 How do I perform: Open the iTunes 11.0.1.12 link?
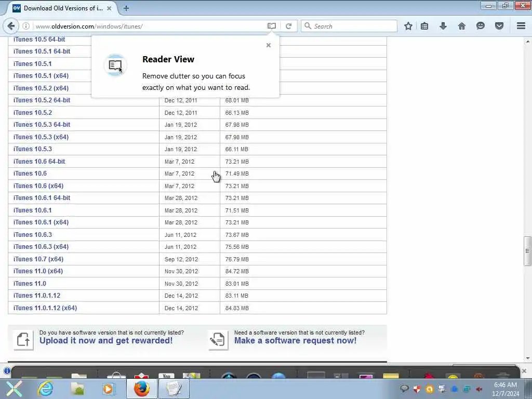click(37, 296)
